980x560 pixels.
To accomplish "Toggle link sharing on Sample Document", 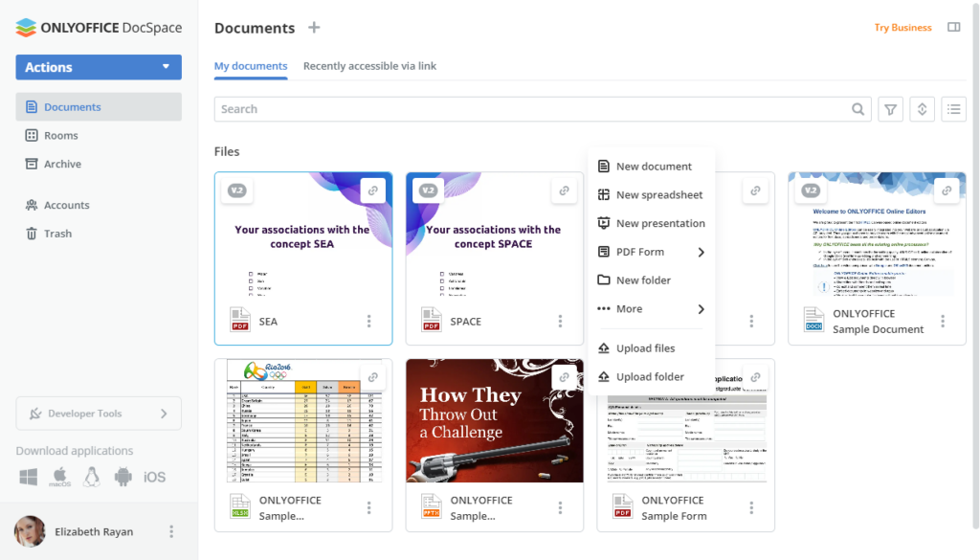I will 946,190.
